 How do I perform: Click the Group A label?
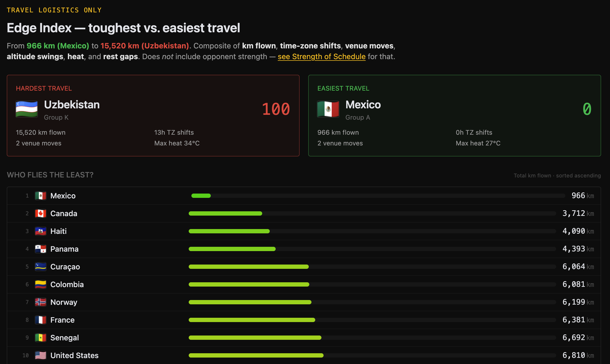[x=358, y=117]
